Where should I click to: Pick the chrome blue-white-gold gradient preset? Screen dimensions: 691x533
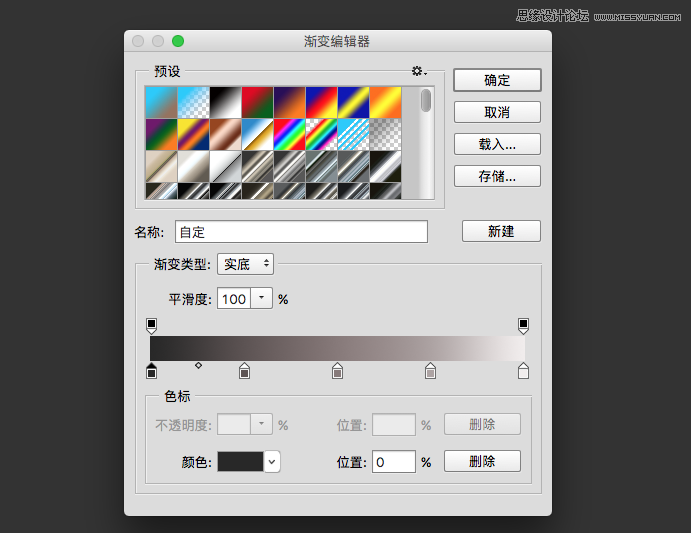click(257, 134)
